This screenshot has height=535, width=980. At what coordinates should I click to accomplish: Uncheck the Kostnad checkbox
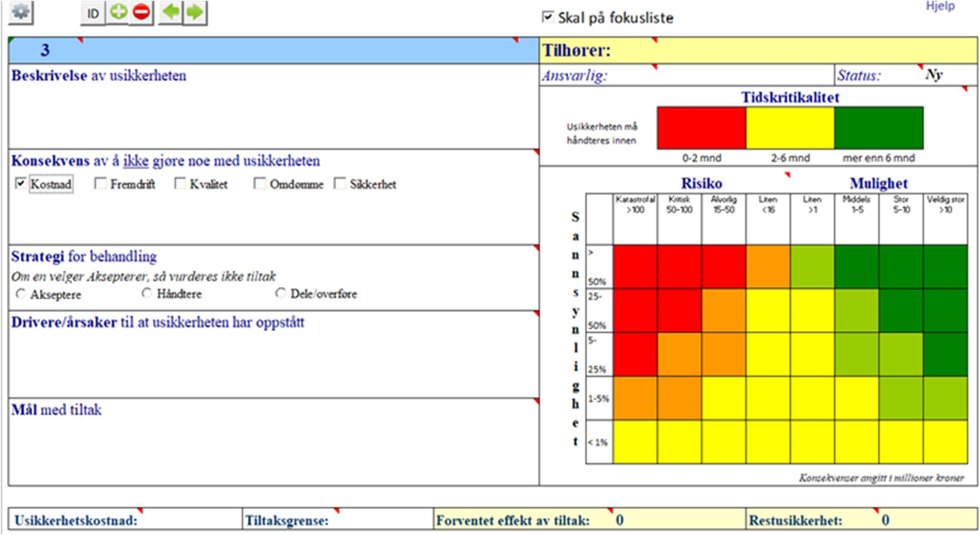coord(21,183)
